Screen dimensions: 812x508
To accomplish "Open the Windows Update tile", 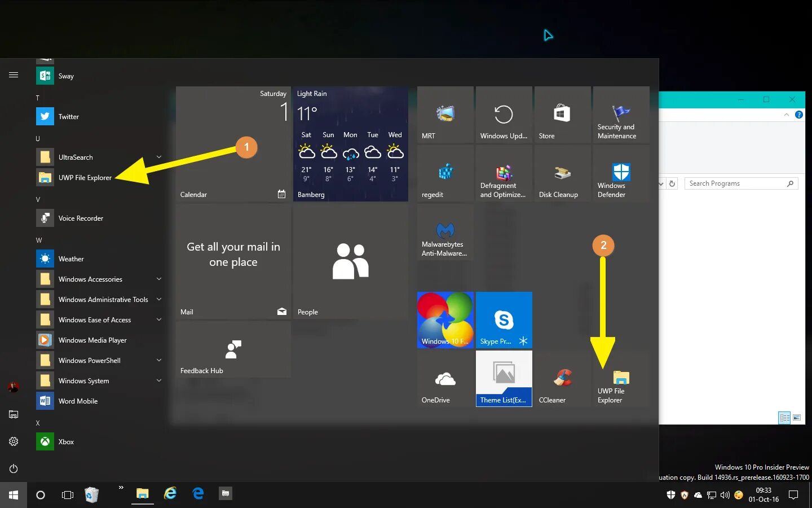I will coord(504,115).
